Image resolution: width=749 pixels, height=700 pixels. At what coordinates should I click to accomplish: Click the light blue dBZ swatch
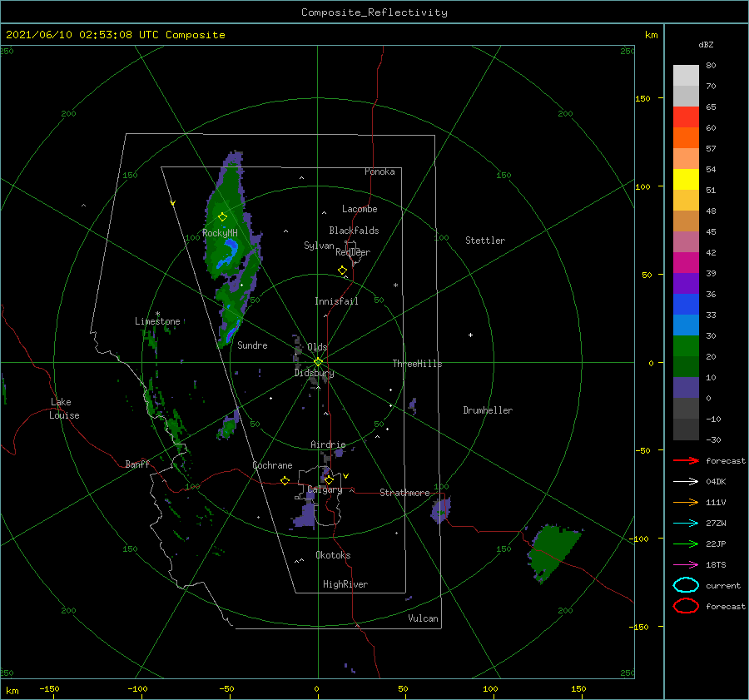pos(686,325)
